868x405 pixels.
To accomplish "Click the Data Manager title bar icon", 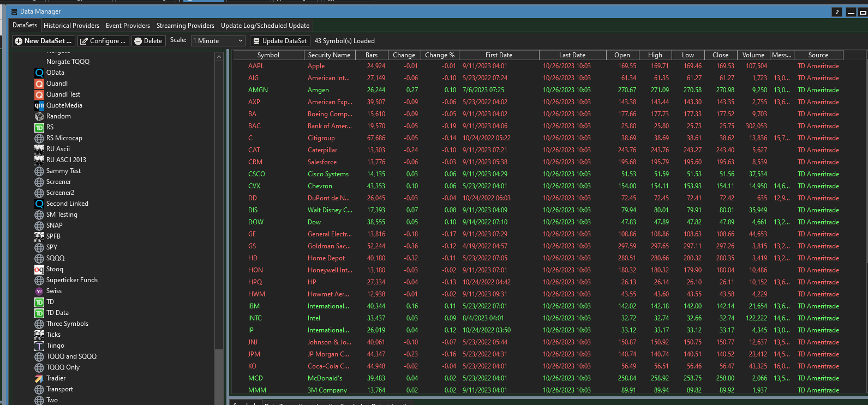I will 14,11.
